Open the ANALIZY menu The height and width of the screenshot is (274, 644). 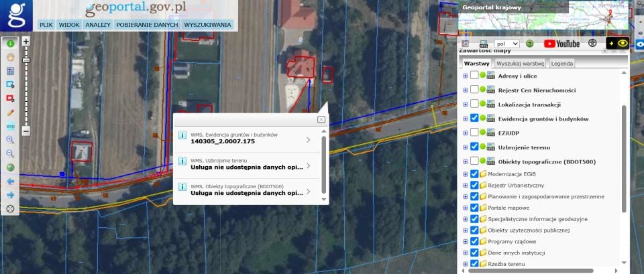click(98, 25)
